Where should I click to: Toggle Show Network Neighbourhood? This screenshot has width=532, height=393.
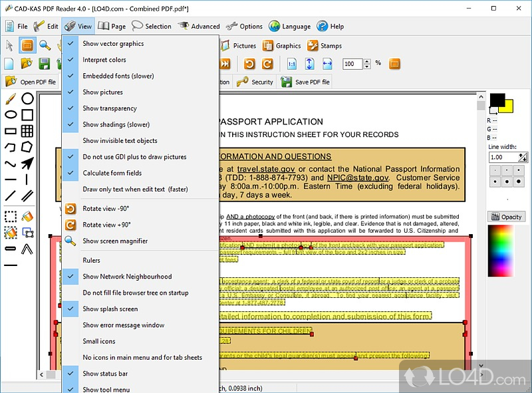tap(140, 277)
